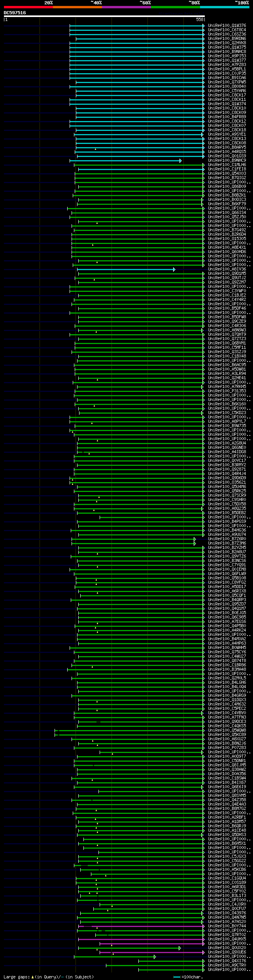253x980 pixels.
Task: Select the UniRef100_C5YAM6 label
Action: pos(227,91)
